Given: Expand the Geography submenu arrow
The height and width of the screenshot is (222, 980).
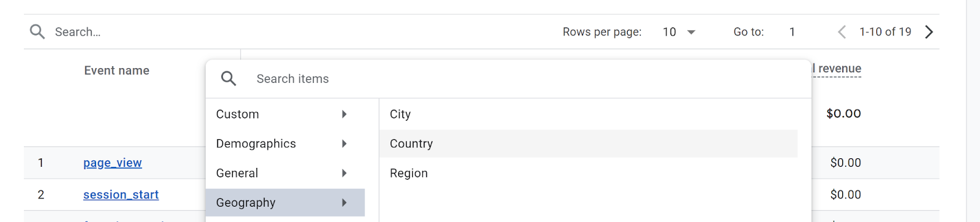Looking at the screenshot, I should tap(344, 202).
